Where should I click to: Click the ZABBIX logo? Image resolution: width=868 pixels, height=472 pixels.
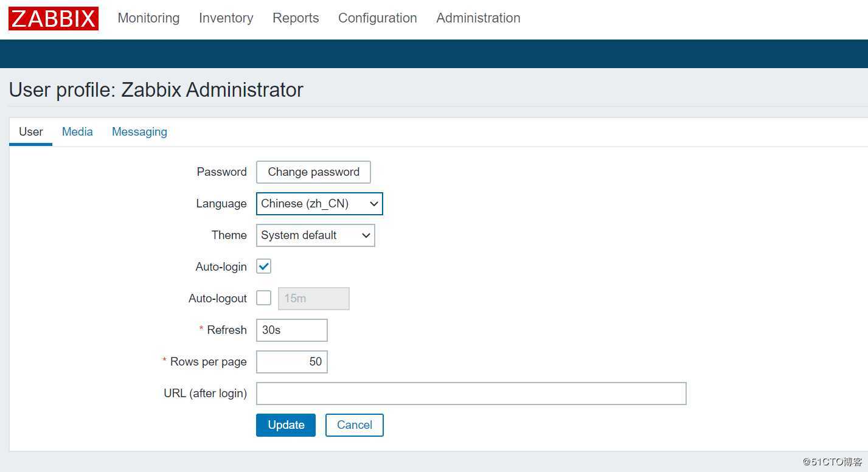click(x=54, y=19)
